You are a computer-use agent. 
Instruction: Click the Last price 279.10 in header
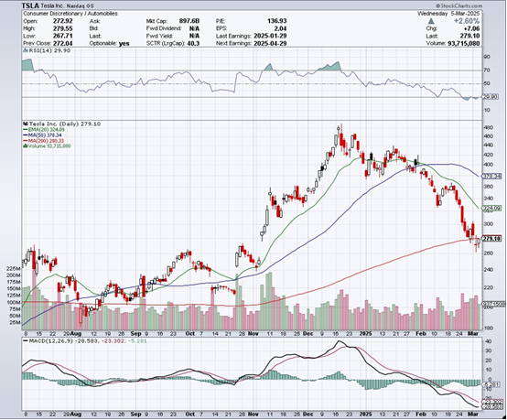point(470,36)
